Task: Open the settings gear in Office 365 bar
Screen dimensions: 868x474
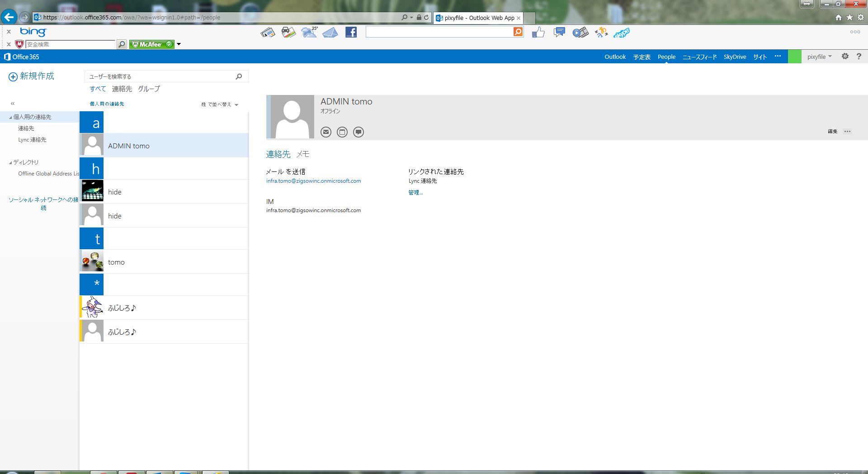Action: click(845, 57)
